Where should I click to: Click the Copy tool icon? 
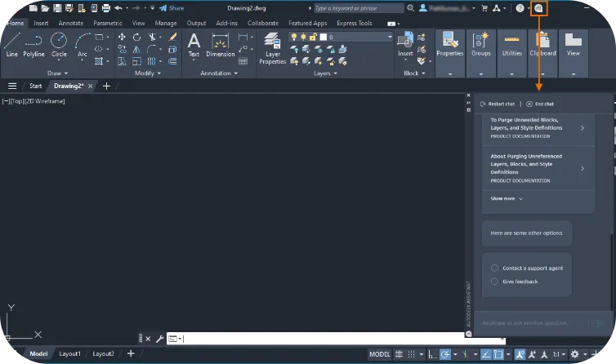123,49
